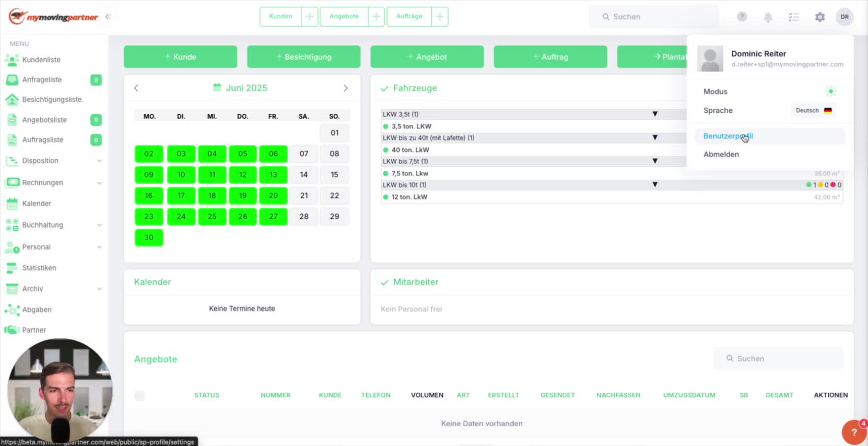
Task: Click the Aufträge header button
Action: [x=409, y=17]
